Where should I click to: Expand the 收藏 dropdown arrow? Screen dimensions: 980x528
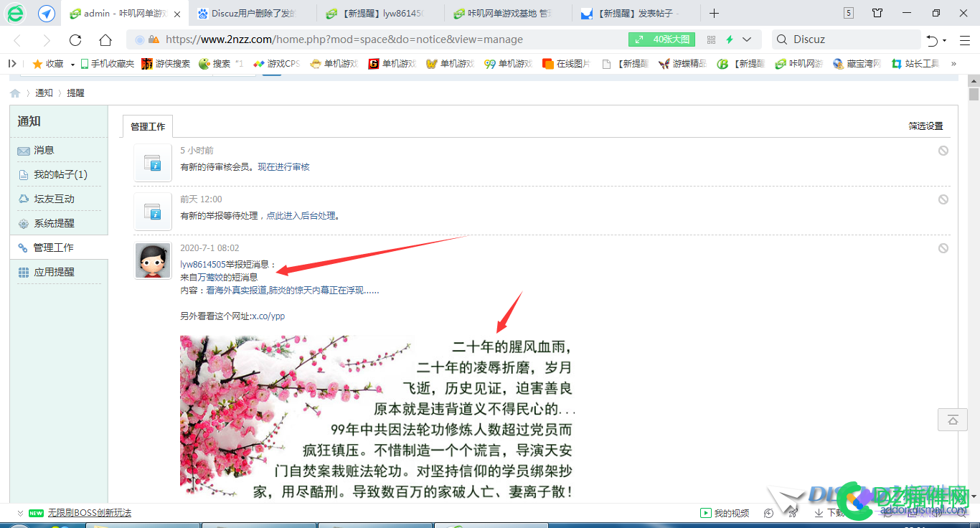coord(72,65)
